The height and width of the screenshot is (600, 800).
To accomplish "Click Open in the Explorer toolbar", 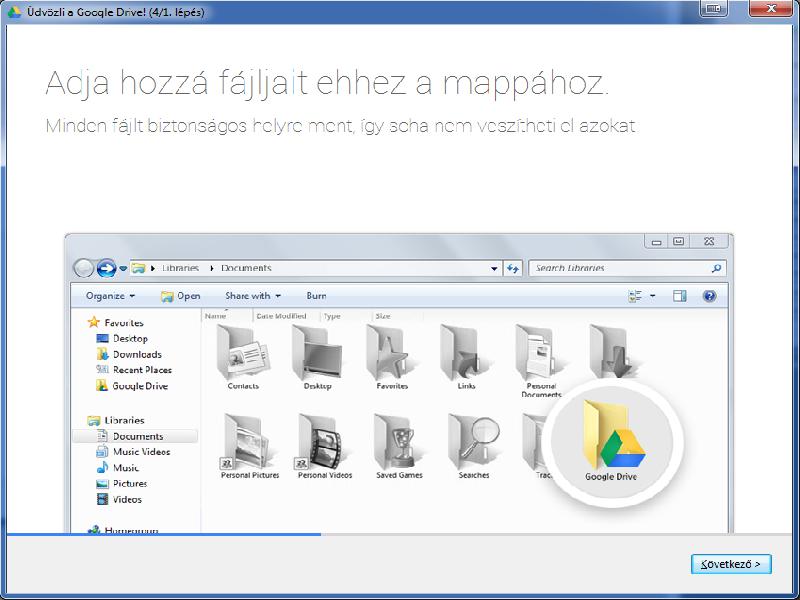I will point(180,296).
